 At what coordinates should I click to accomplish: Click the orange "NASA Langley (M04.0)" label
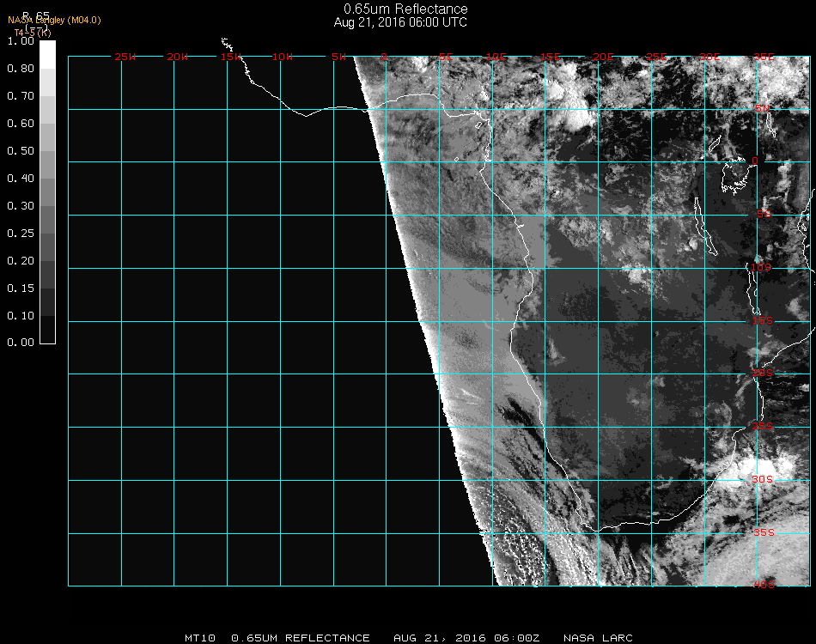point(54,20)
